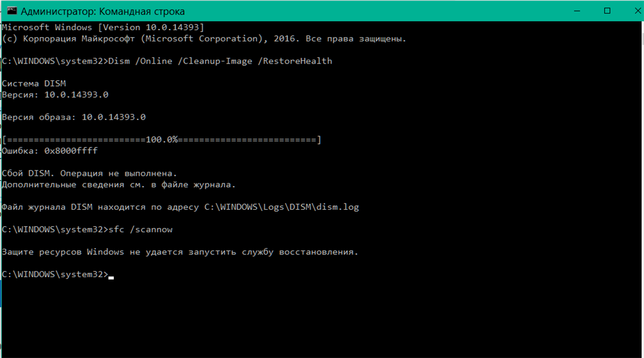The width and height of the screenshot is (644, 358).
Task: Open the Command Prompt system menu icon
Action: point(11,11)
